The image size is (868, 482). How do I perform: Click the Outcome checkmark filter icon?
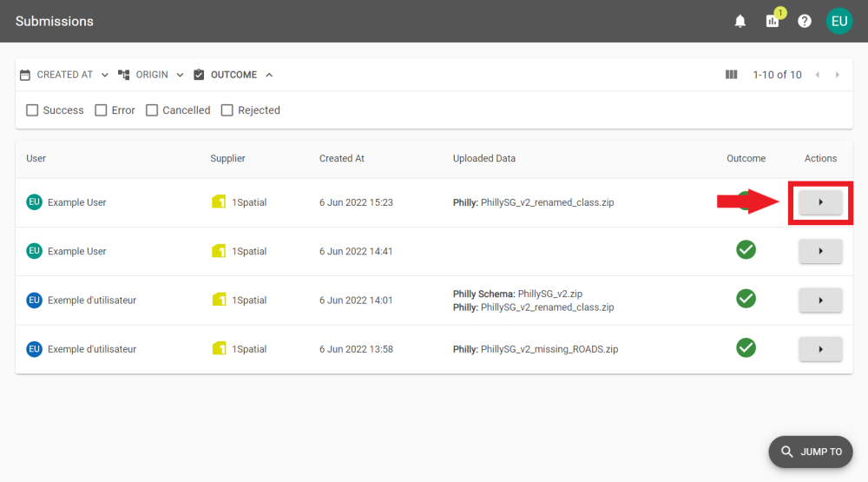tap(199, 75)
